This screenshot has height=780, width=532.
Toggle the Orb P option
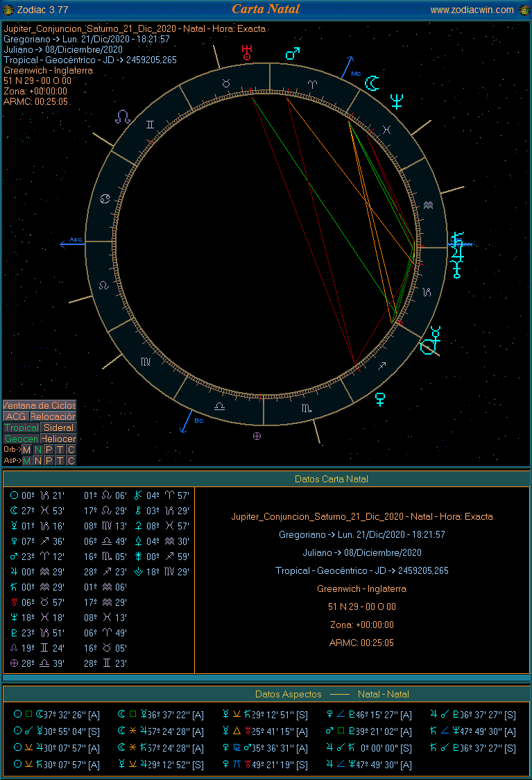point(49,450)
